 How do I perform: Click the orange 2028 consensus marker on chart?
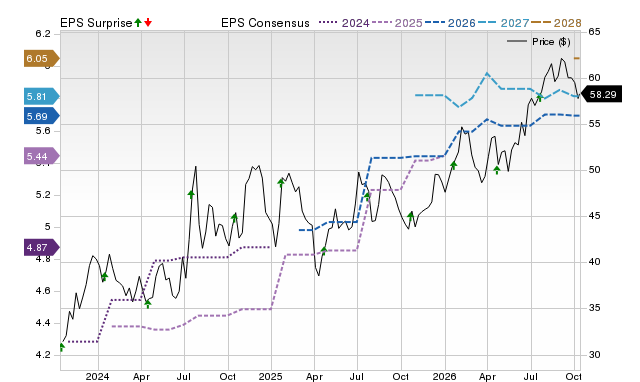coord(577,58)
